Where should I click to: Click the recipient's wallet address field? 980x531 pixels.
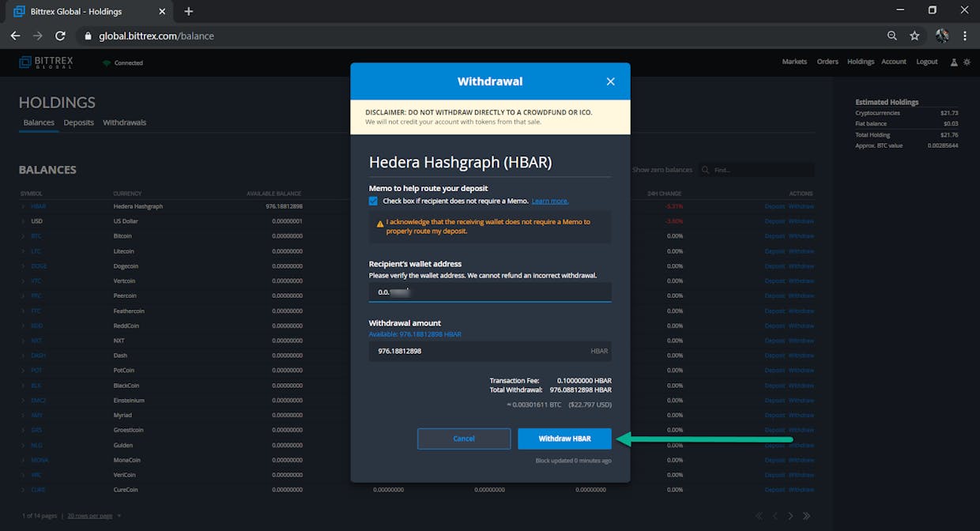point(490,292)
